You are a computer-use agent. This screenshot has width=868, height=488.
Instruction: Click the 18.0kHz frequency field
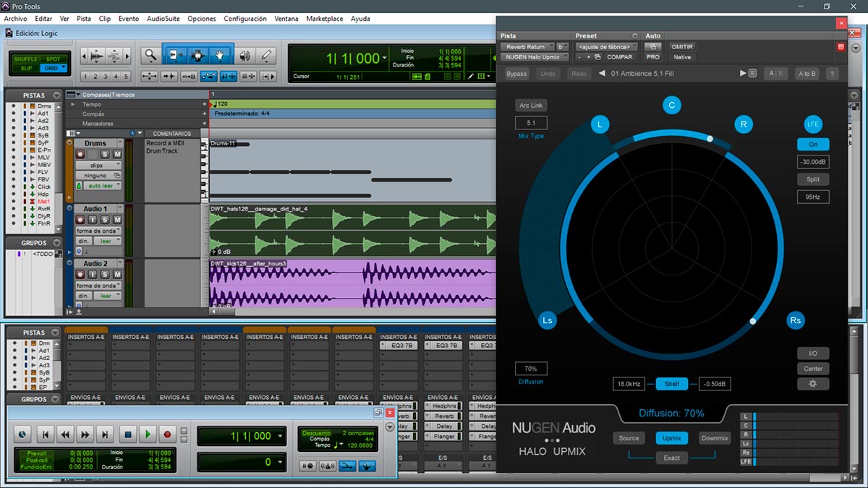pyautogui.click(x=629, y=384)
